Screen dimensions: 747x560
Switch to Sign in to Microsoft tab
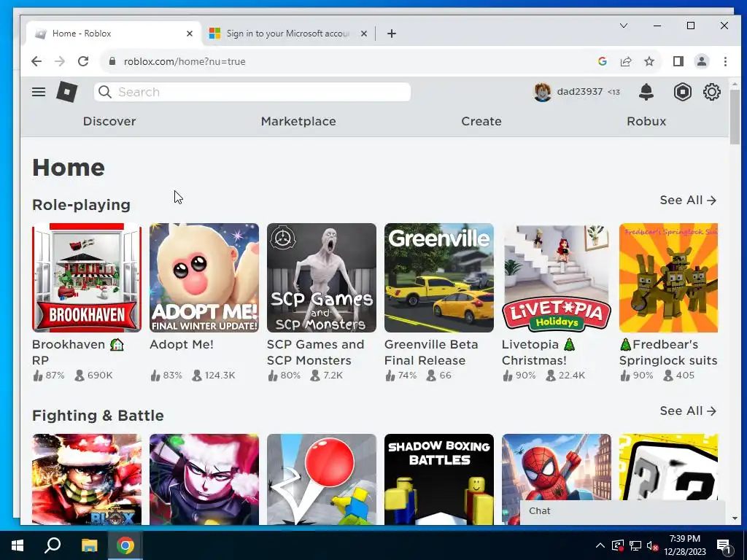[x=288, y=34]
